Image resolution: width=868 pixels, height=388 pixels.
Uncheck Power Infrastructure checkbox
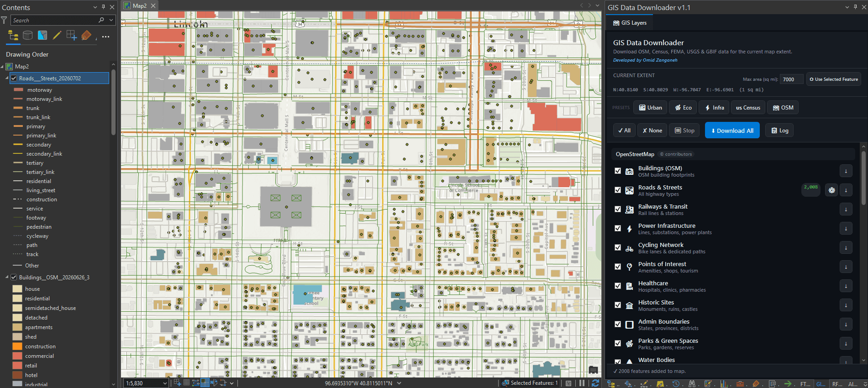618,229
